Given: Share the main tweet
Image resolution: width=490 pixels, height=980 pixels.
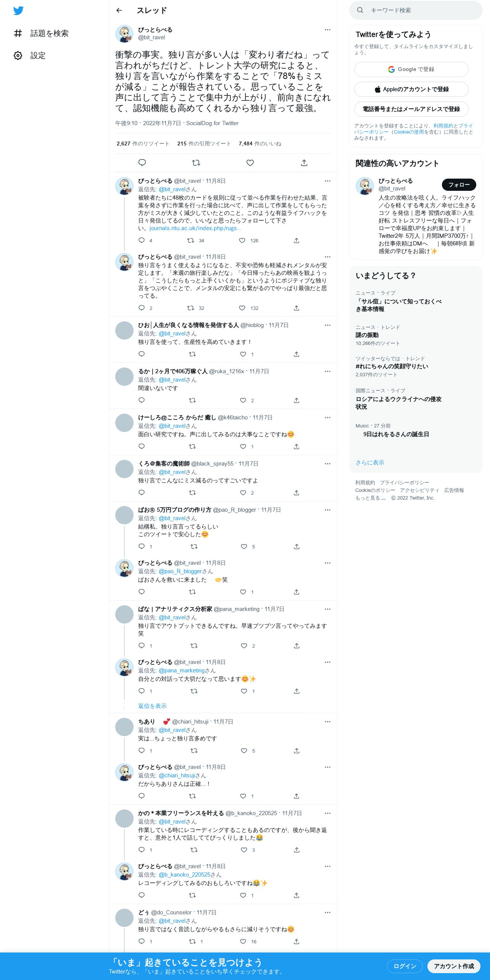Looking at the screenshot, I should click(304, 163).
